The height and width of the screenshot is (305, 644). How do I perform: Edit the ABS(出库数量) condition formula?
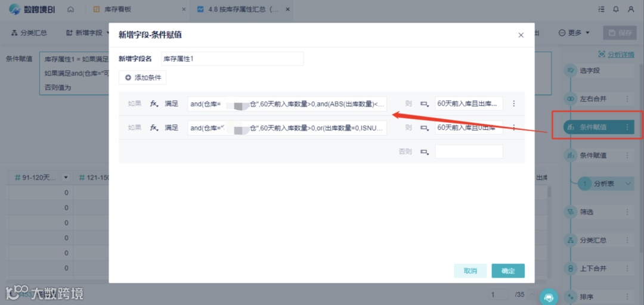pos(287,104)
